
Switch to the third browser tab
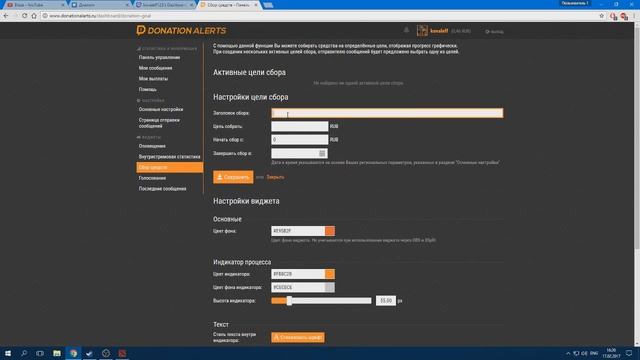click(x=164, y=5)
